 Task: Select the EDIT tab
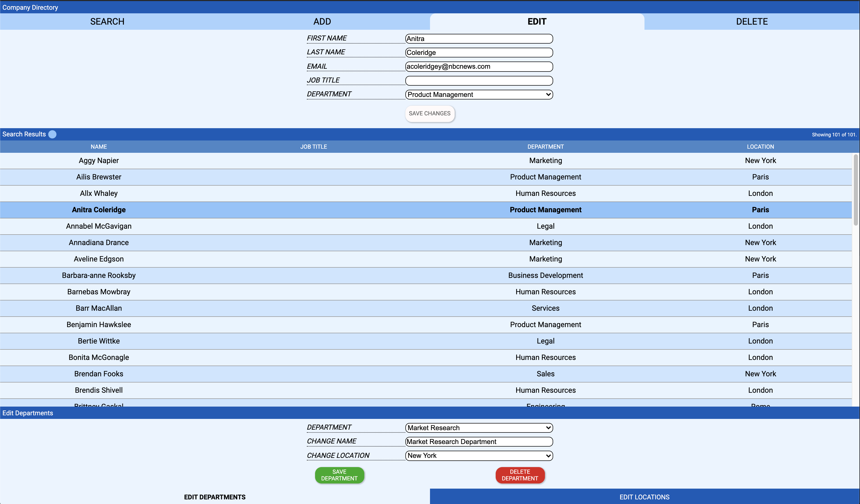pyautogui.click(x=537, y=22)
